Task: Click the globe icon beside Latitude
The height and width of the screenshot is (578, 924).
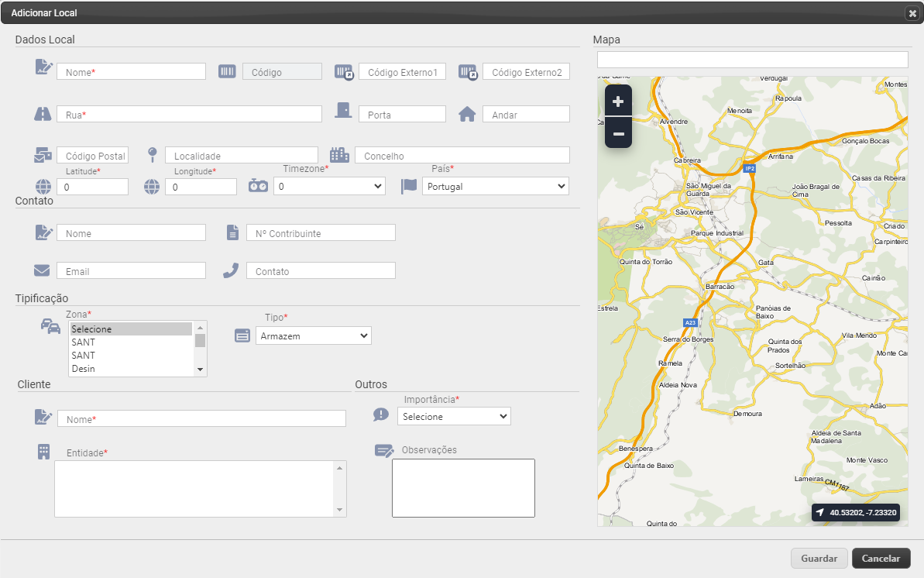Action: point(43,187)
